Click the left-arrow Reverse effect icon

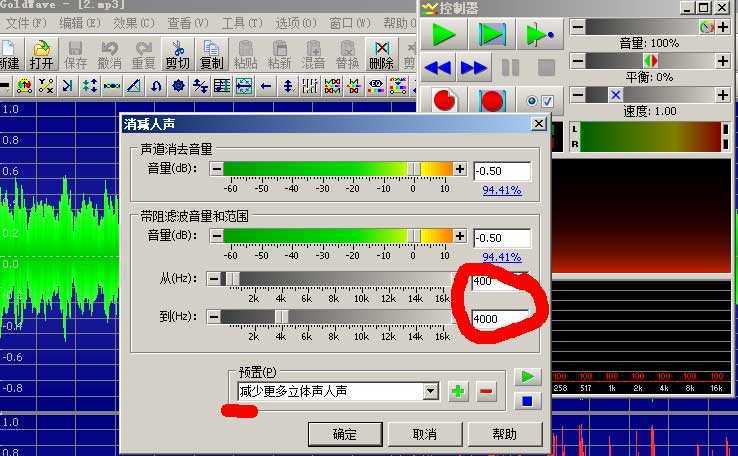point(266,86)
